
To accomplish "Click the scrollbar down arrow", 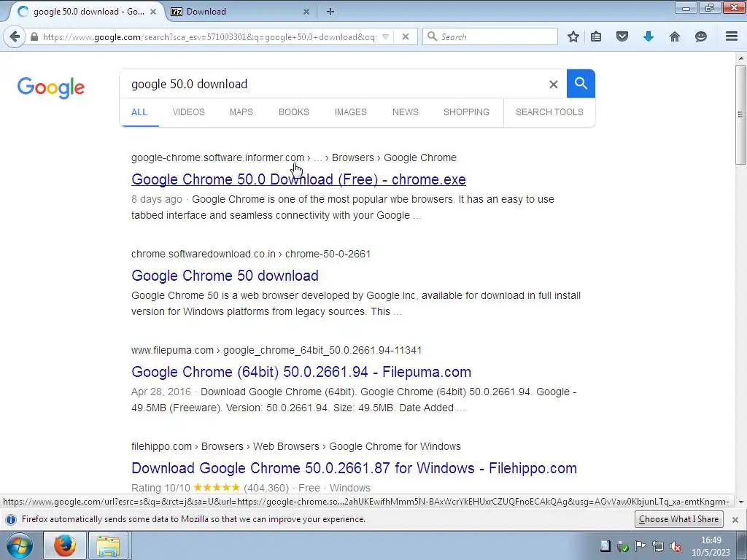I will (740, 502).
